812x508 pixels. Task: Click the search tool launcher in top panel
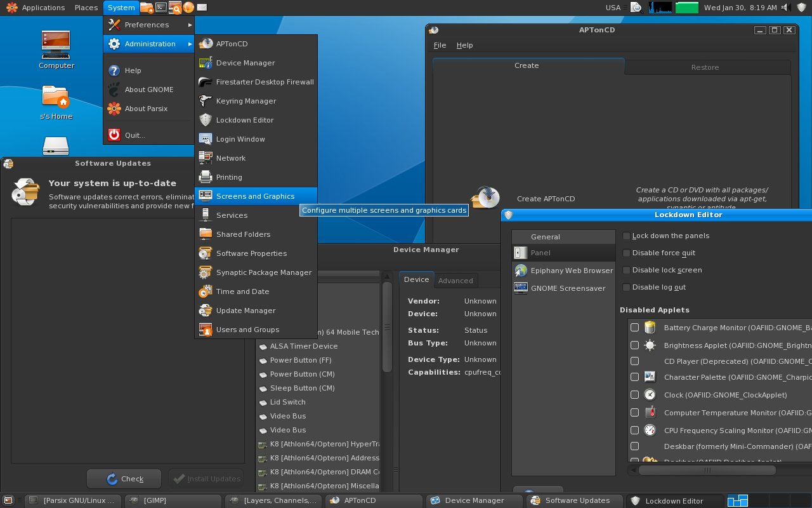point(174,8)
